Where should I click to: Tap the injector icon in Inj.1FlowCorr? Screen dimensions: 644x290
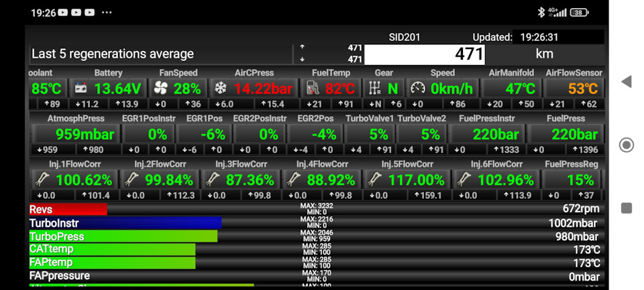click(42, 180)
